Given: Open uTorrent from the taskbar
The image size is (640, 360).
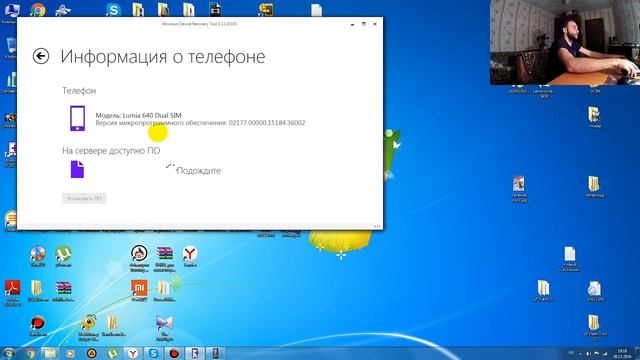Looking at the screenshot, I should click(x=112, y=353).
